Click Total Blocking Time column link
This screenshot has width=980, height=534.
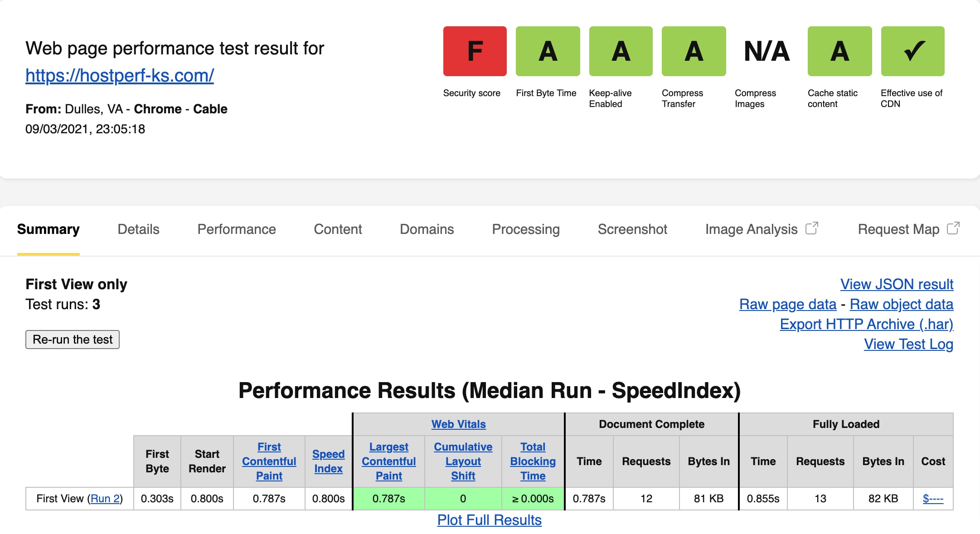533,461
